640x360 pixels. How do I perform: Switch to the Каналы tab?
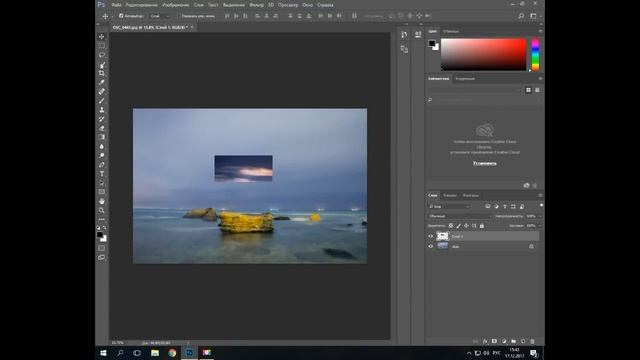tap(450, 196)
